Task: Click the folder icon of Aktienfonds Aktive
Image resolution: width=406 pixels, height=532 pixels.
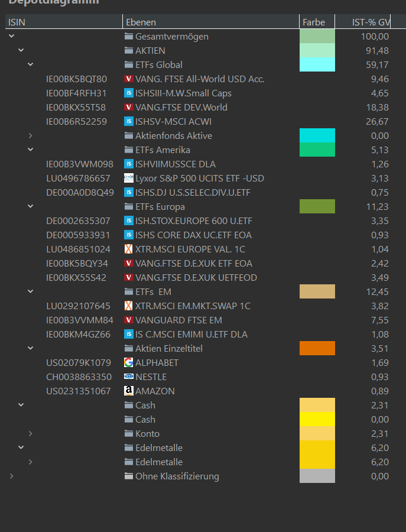Action: (x=129, y=136)
